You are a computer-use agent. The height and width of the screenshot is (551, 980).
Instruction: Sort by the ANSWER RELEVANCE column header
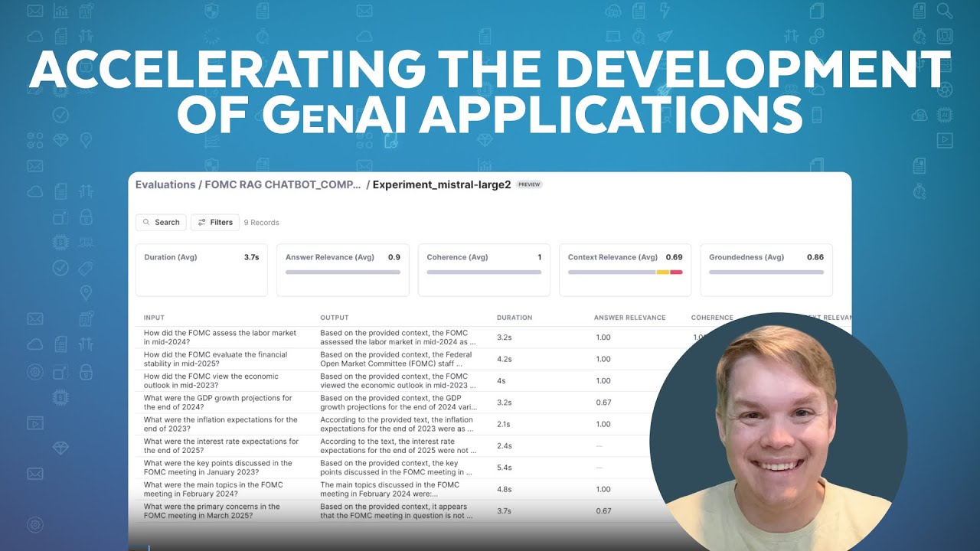coord(630,318)
